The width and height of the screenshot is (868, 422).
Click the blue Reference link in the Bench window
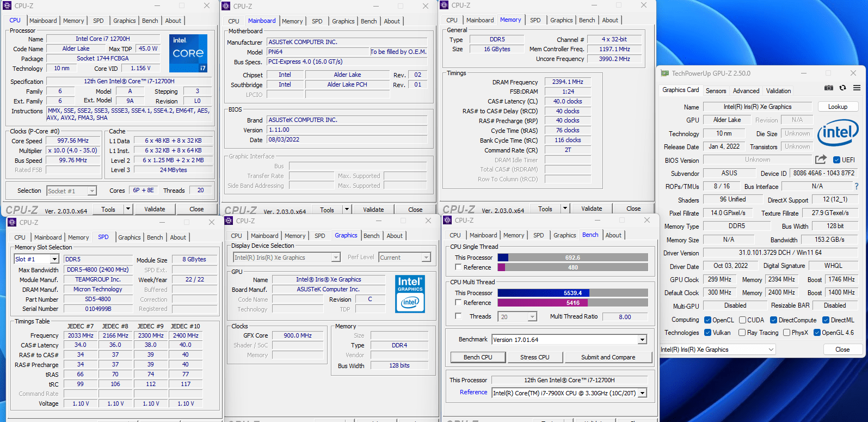pyautogui.click(x=473, y=392)
